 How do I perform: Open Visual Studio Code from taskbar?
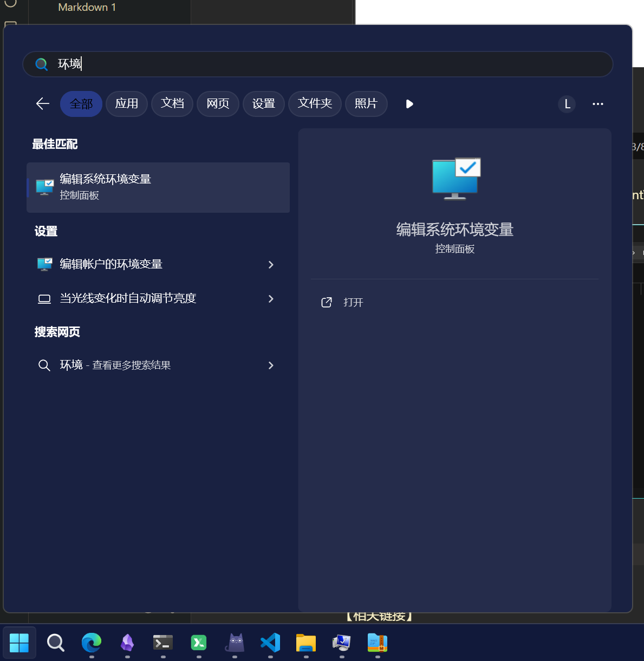[x=270, y=643]
